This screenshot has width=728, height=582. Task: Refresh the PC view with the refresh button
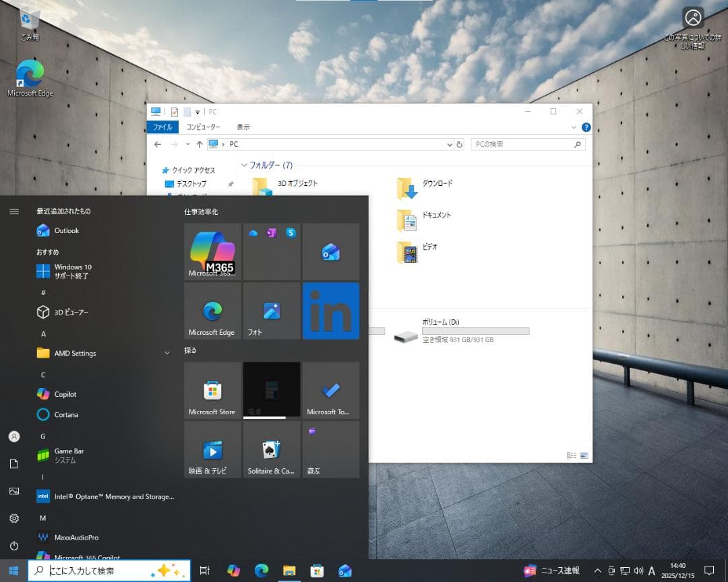point(460,144)
